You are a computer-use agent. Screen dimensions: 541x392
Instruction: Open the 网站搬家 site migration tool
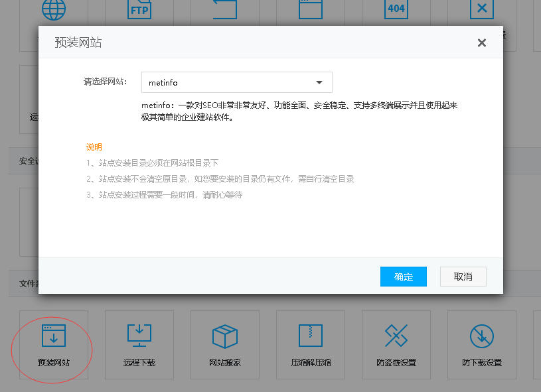tap(224, 345)
